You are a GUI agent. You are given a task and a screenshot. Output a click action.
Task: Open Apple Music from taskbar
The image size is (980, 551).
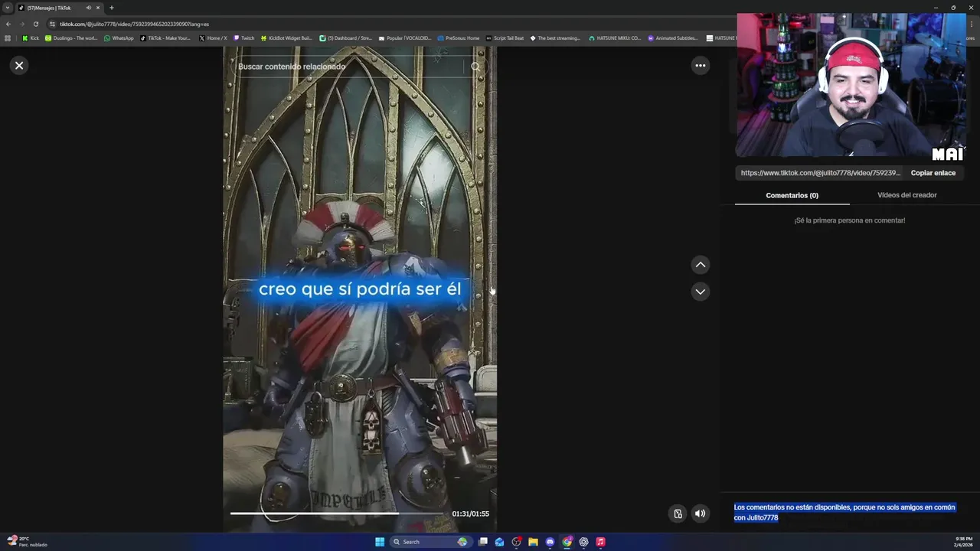pos(600,542)
